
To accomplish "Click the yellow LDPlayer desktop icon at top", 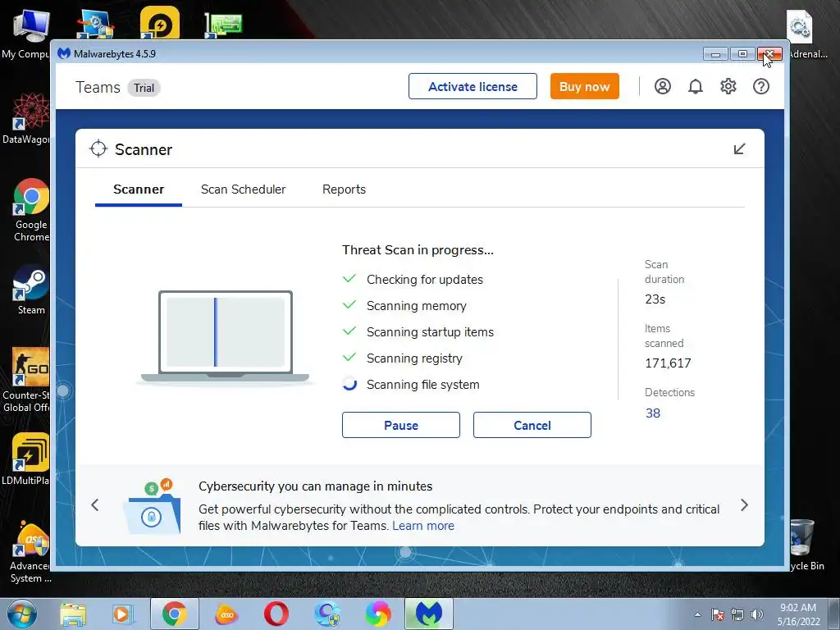I will point(160,22).
